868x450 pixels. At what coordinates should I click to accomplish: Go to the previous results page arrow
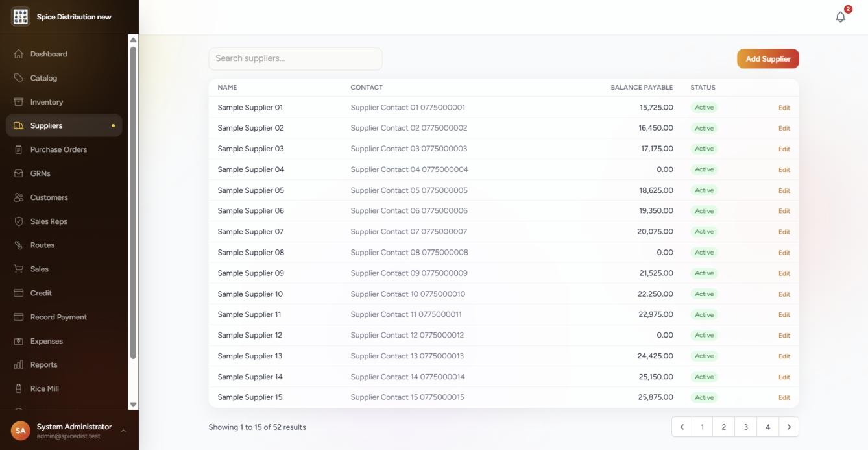point(682,427)
